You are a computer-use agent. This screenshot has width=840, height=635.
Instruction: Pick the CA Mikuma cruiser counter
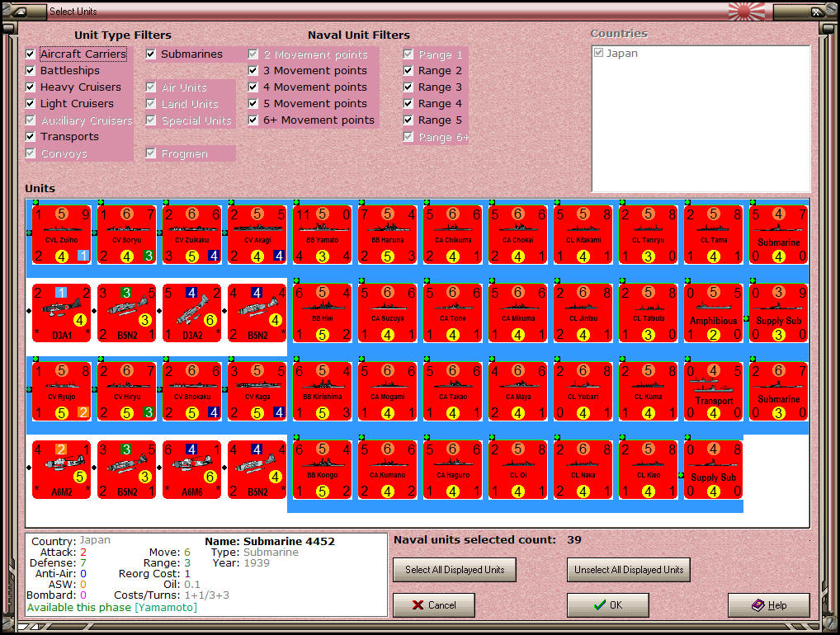pos(518,313)
